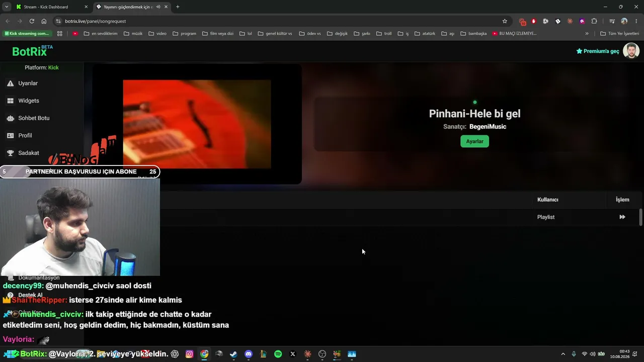Viewport: 644px width, 362px height.
Task: Close the active BotRix tab
Action: click(x=166, y=7)
